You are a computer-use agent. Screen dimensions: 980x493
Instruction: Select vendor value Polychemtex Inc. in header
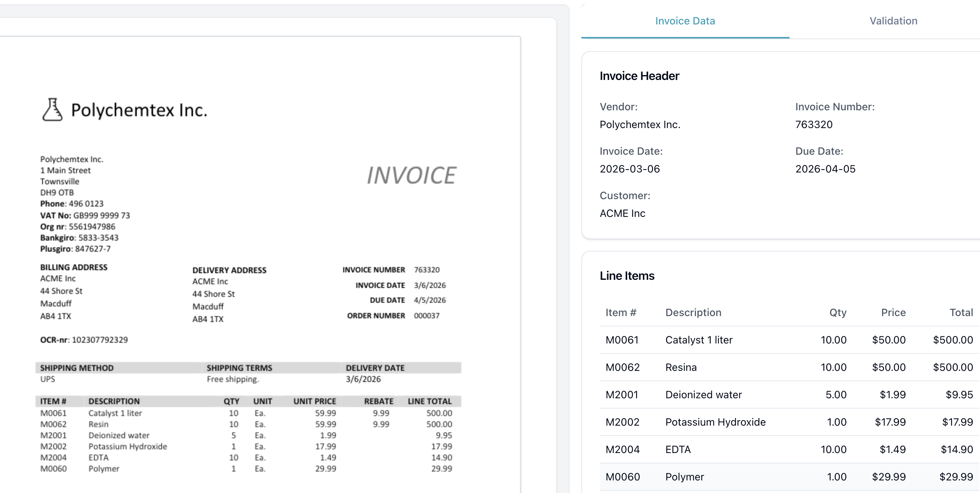pyautogui.click(x=640, y=124)
